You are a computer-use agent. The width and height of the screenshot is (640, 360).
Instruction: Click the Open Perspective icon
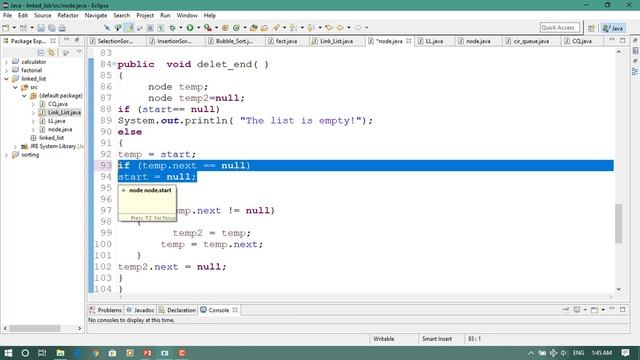click(591, 28)
